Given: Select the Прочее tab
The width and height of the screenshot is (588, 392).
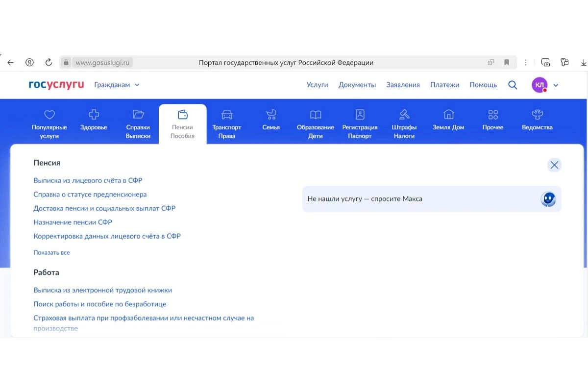Looking at the screenshot, I should tap(493, 120).
